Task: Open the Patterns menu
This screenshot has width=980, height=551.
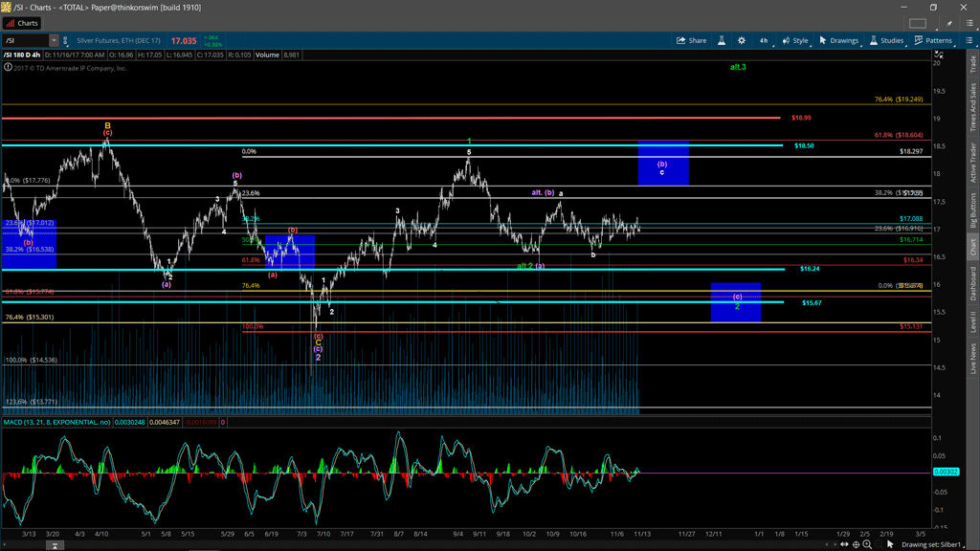Action: point(933,41)
